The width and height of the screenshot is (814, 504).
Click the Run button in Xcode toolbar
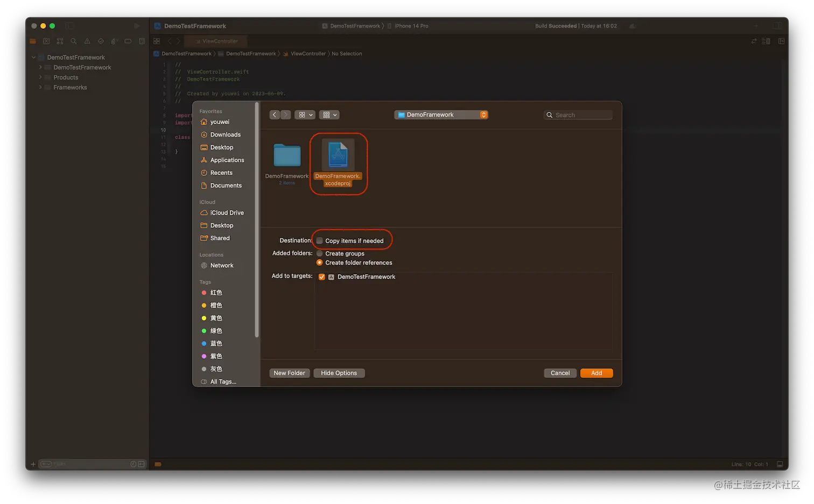[137, 26]
